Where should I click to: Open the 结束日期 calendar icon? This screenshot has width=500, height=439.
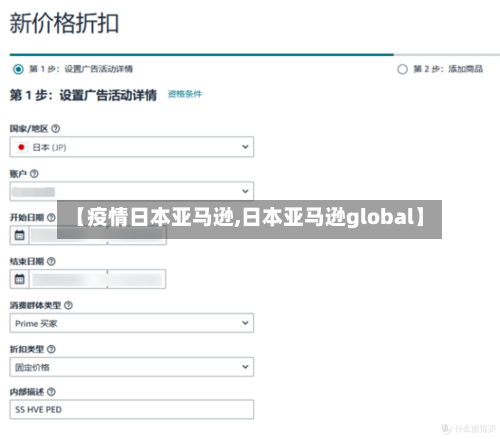coord(19,279)
